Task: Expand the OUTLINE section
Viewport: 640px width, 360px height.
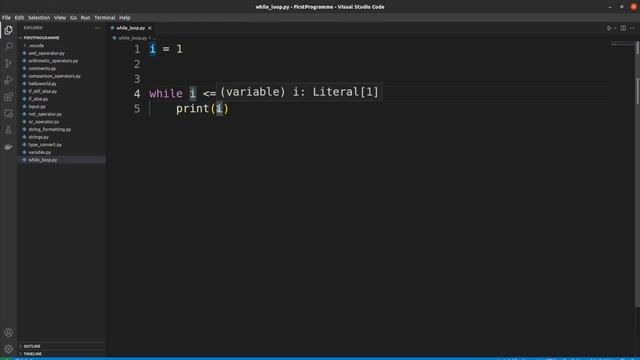Action: 32,346
